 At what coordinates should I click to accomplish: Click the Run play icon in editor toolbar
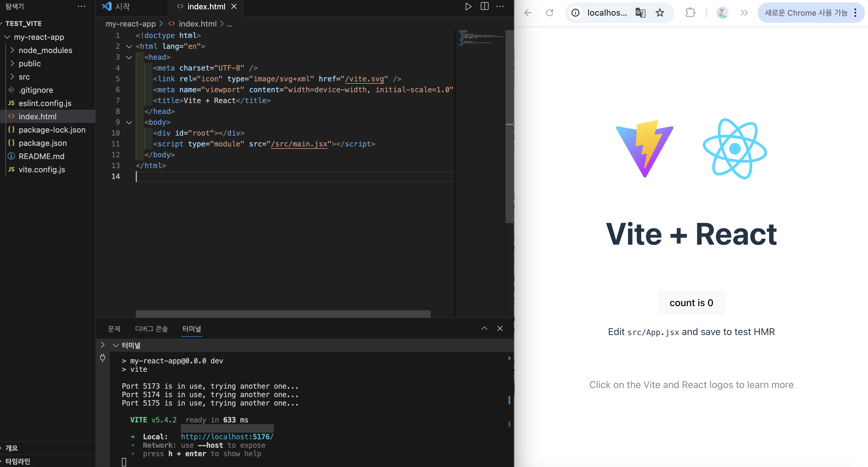click(468, 6)
